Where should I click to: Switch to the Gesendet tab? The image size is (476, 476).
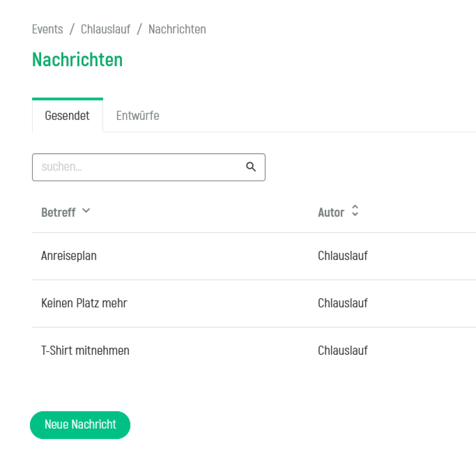tap(67, 116)
